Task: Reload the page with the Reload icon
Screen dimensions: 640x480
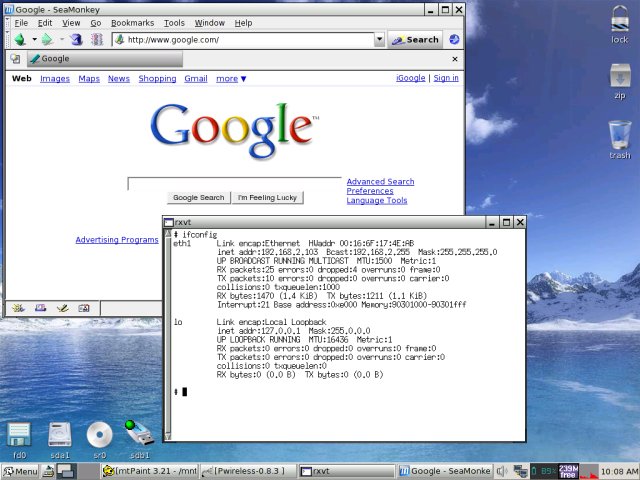Action: point(76,40)
